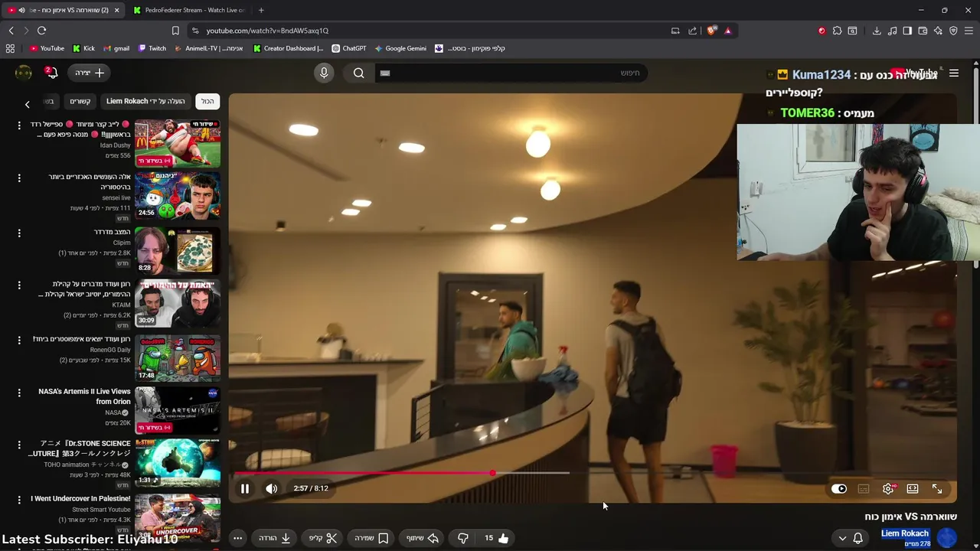Start voice search with the microphone icon
Image resolution: width=980 pixels, height=551 pixels.
pyautogui.click(x=324, y=73)
